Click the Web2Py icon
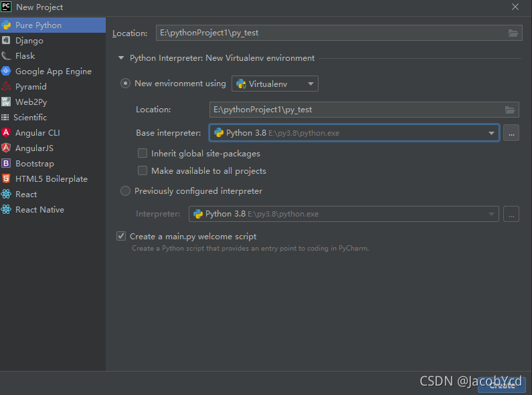 pos(6,102)
